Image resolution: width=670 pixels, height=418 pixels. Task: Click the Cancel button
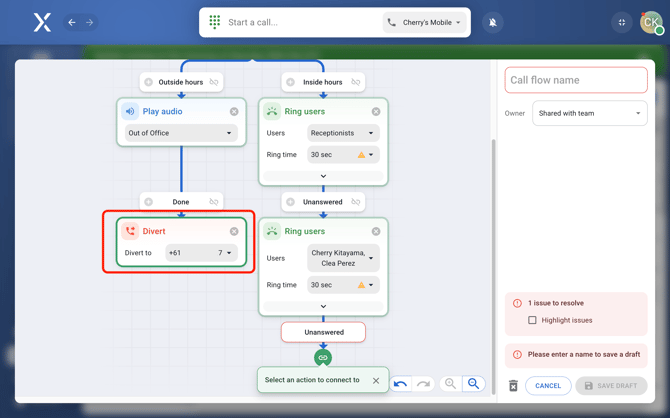coord(548,385)
